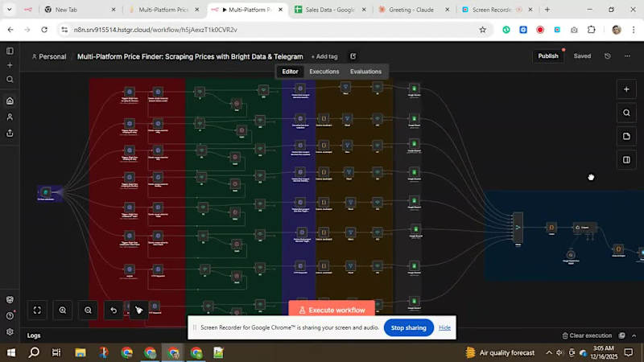
Task: Open the help question mark icon in the sidebar
Action: [10, 315]
